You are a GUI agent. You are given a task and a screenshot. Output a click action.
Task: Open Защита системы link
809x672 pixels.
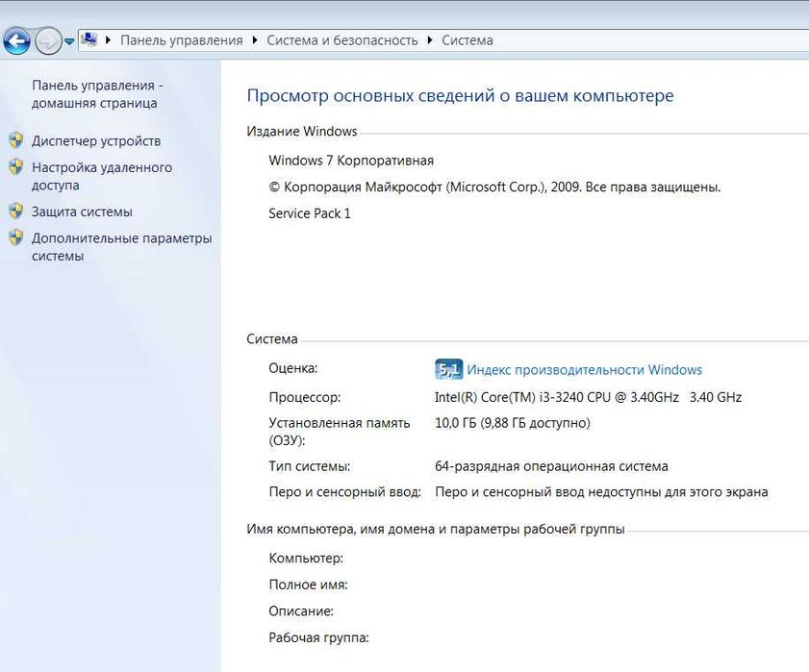click(82, 212)
